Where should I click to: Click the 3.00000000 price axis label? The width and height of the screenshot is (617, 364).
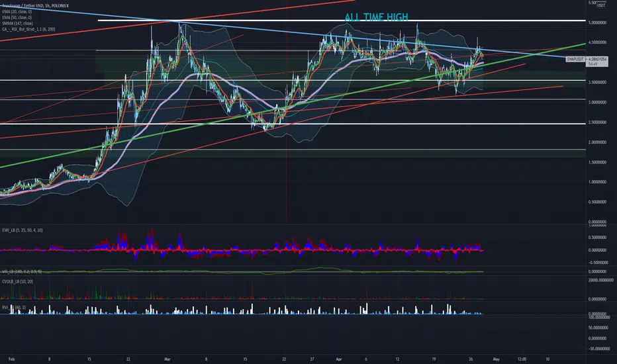[597, 103]
